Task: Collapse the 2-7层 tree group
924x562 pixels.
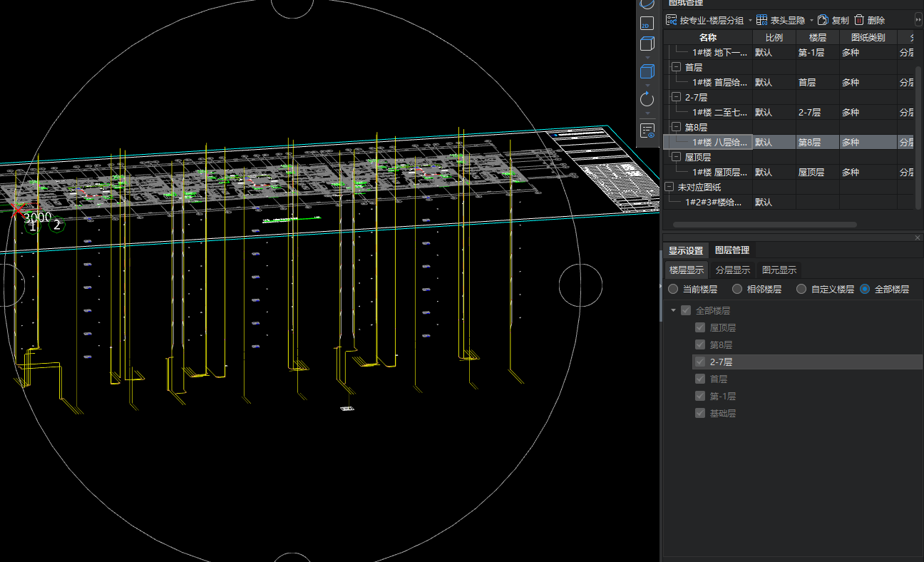Action: [x=676, y=97]
